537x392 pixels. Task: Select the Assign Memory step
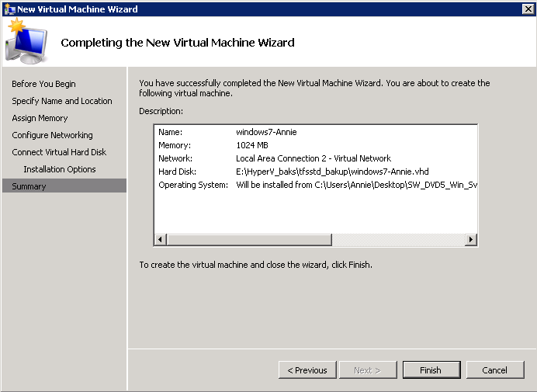(x=40, y=118)
